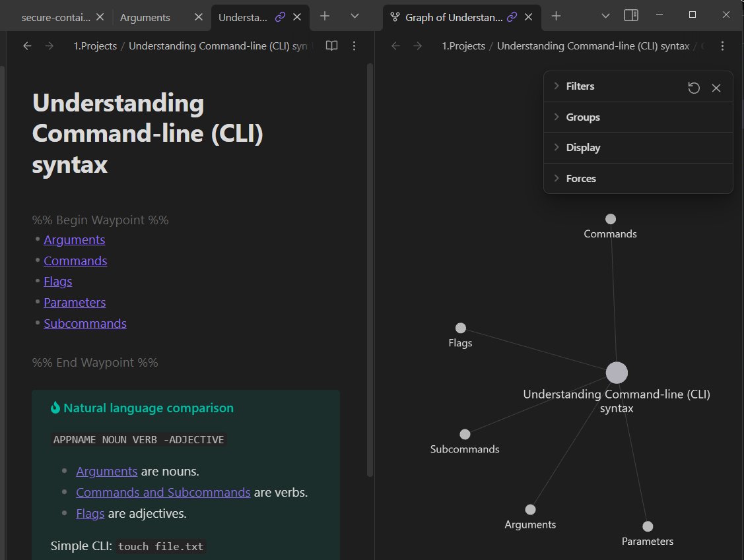Image resolution: width=744 pixels, height=560 pixels.
Task: Open more options for the note pane
Action: click(354, 46)
